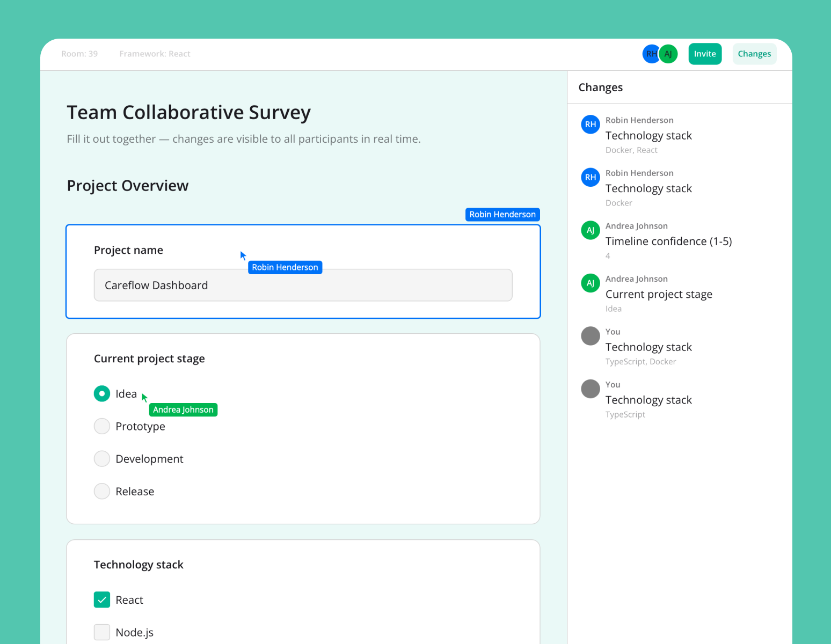Pick the Release radio option
Screen dimensions: 831x644
tap(102, 491)
